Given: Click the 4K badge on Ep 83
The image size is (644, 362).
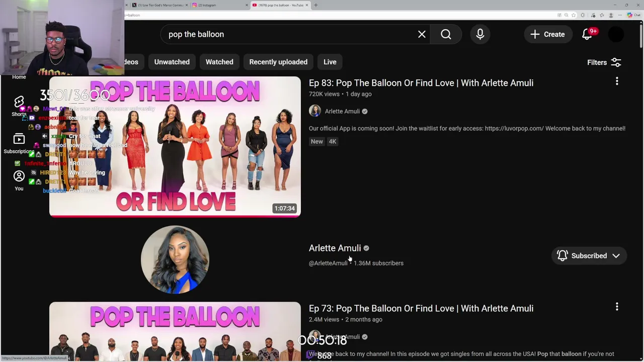Looking at the screenshot, I should click(333, 141).
